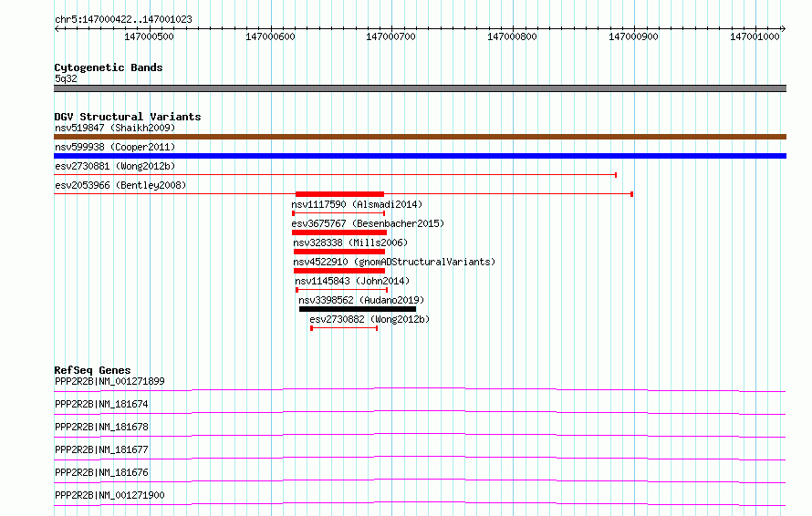This screenshot has width=812, height=516.
Task: Select the red bar under nsv328338
Action: coord(339,252)
